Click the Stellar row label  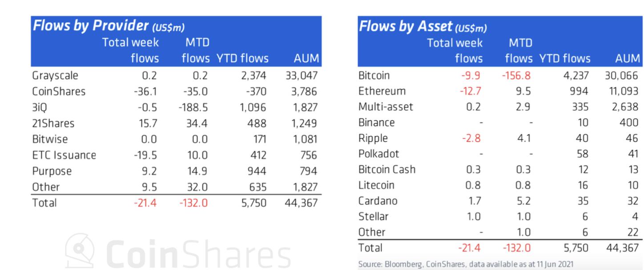click(374, 217)
